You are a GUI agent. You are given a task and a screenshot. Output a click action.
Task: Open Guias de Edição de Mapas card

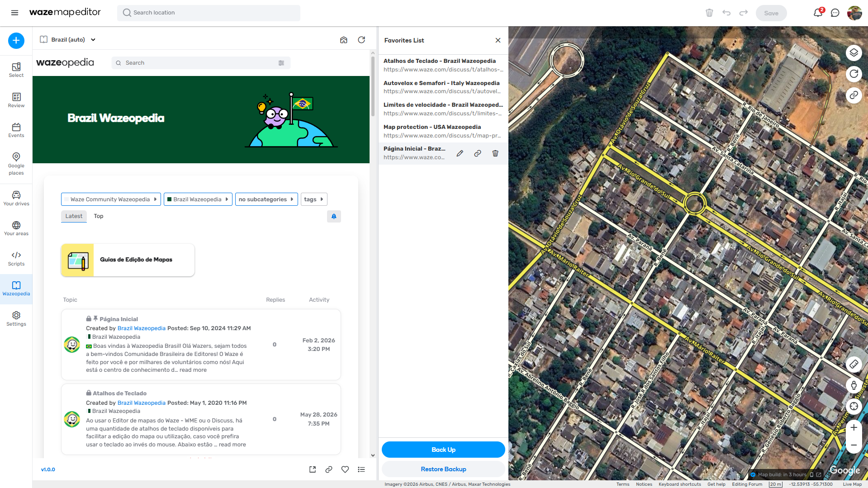pos(128,260)
